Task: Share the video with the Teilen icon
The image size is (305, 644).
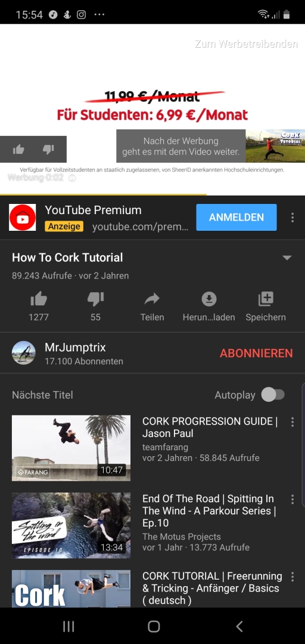Action: (152, 299)
